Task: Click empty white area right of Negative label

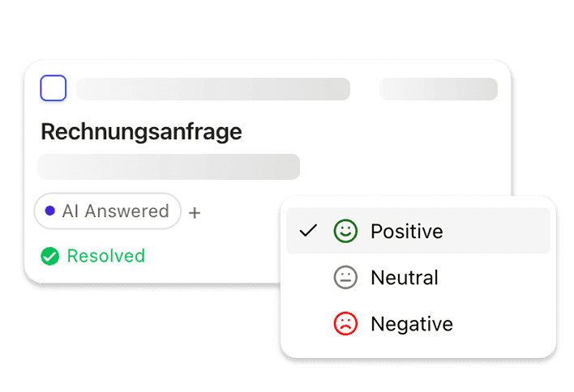Action: (503, 324)
